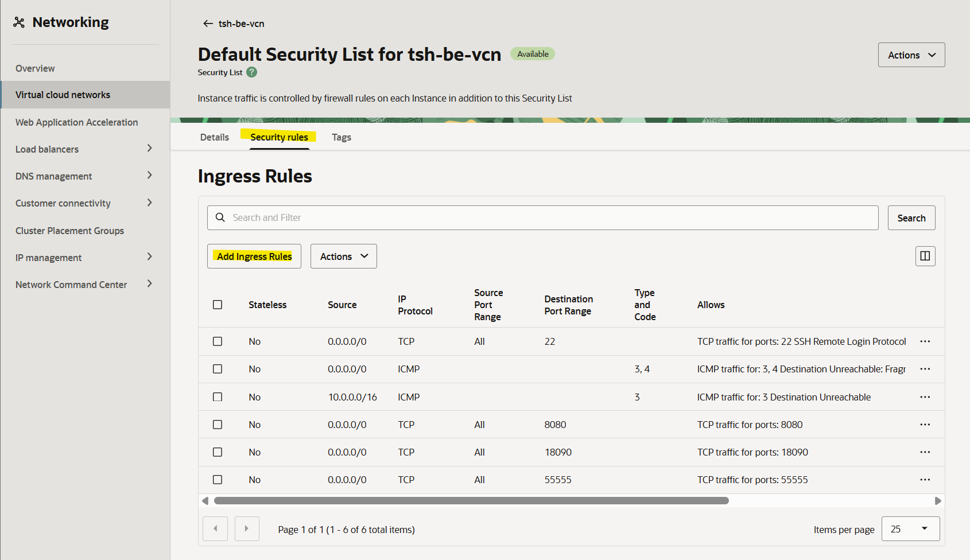Open the Items per page dropdown
This screenshot has height=560, width=970.
click(x=910, y=528)
